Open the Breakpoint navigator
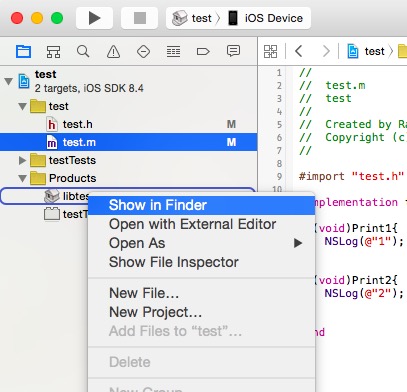 click(203, 51)
